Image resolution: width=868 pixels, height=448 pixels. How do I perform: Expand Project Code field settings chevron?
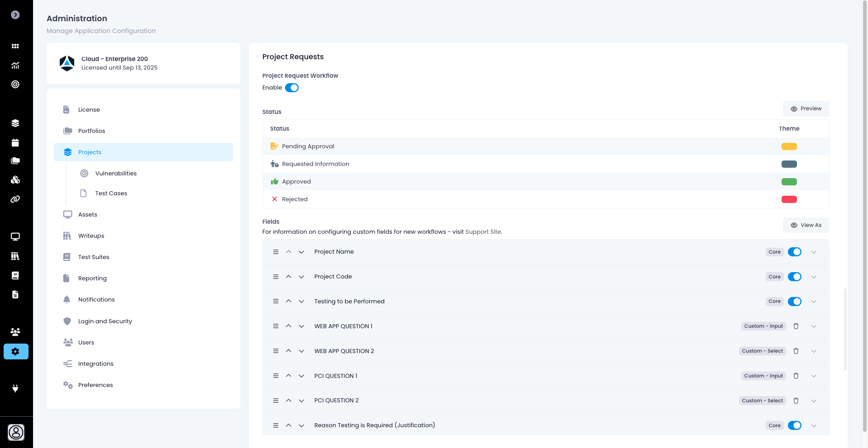814,277
